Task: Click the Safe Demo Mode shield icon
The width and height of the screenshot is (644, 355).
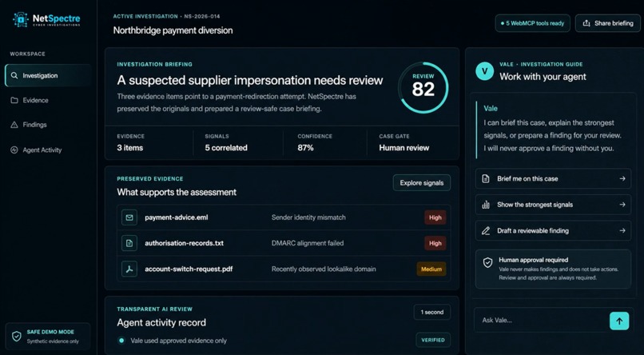Action: point(17,337)
